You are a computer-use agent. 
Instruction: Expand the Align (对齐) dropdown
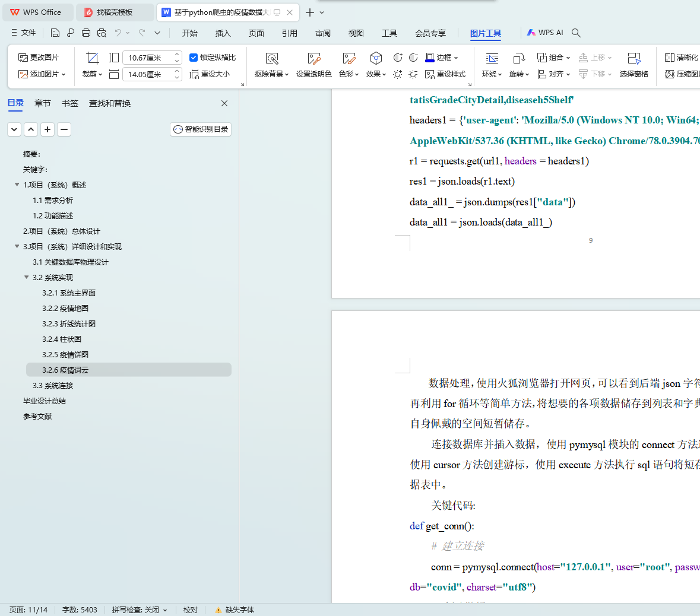pos(554,74)
